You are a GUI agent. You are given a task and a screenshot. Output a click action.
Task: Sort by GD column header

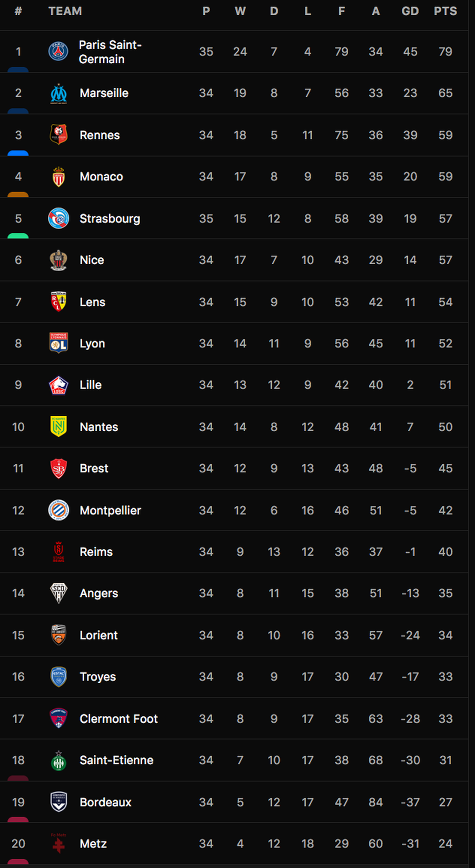point(410,11)
